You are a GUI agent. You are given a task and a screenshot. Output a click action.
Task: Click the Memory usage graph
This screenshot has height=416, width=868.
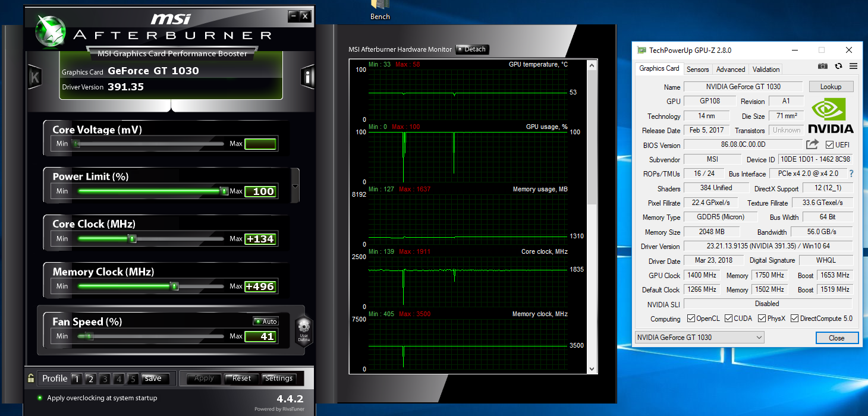coord(468,219)
